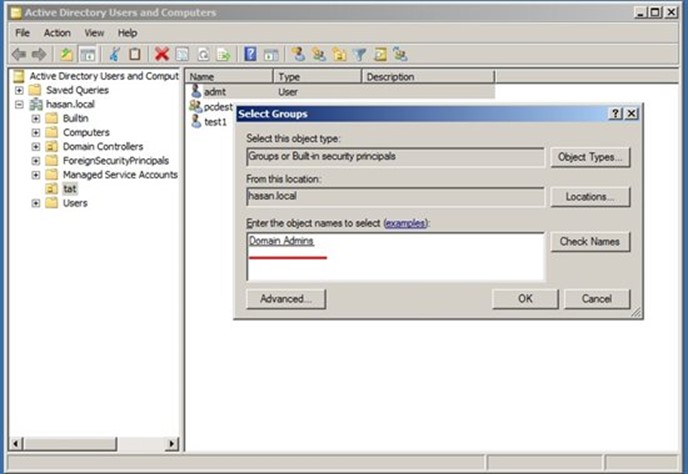Image resolution: width=688 pixels, height=474 pixels.
Task: Click the Check Names button
Action: click(x=589, y=242)
